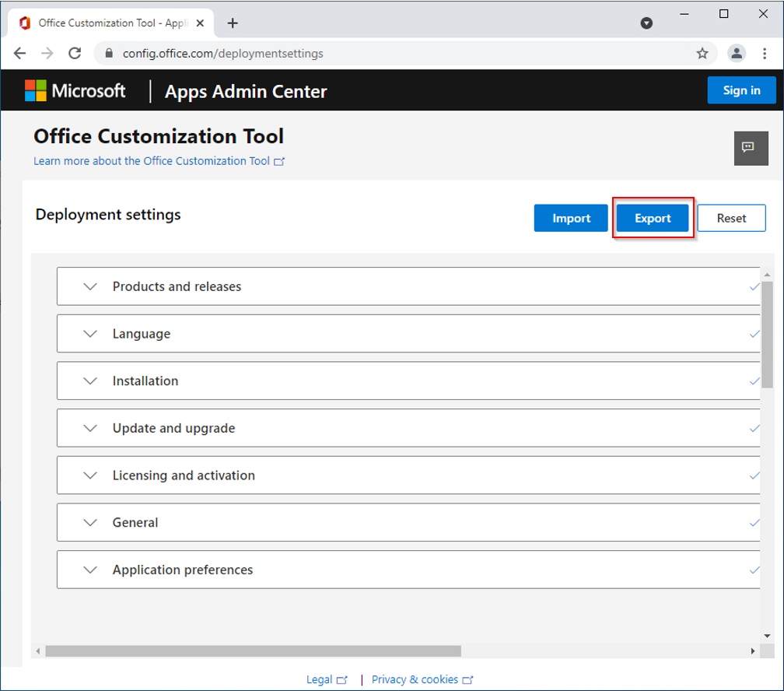This screenshot has height=691, width=784.
Task: Expand Update and upgrade section
Action: point(90,428)
